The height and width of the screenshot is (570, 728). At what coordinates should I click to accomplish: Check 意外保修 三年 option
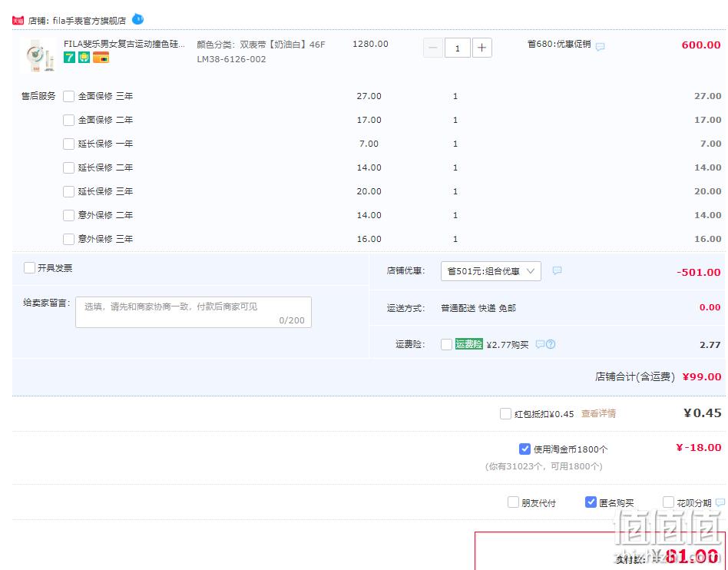(68, 239)
